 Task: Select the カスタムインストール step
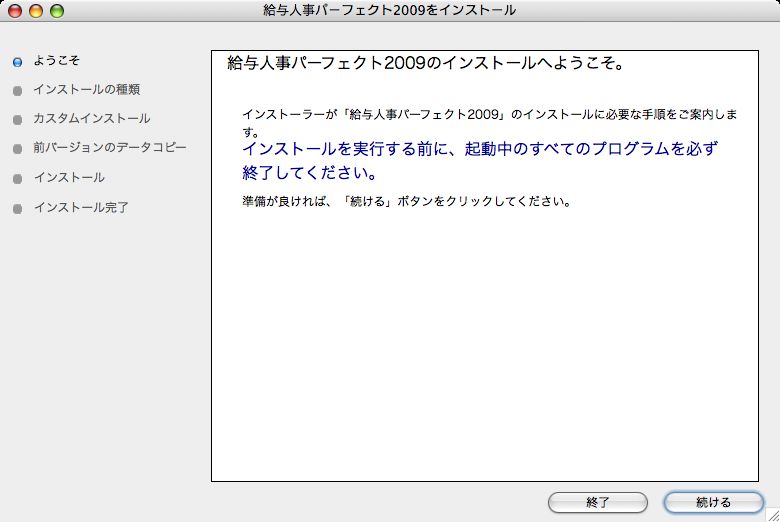[92, 118]
